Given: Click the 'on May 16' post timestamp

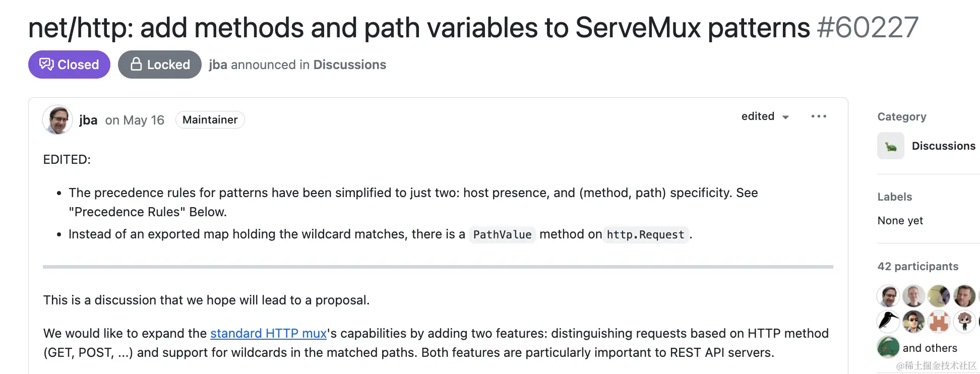Looking at the screenshot, I should pyautogui.click(x=135, y=120).
